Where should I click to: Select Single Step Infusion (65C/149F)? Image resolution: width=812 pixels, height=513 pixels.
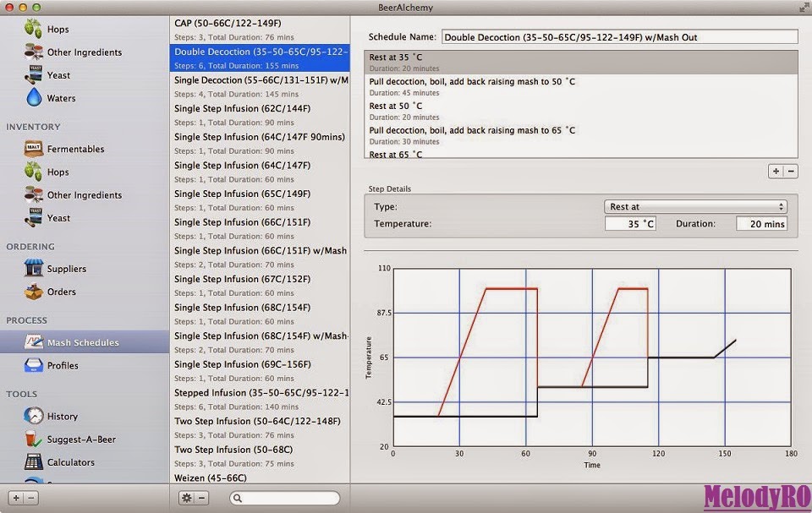[x=260, y=200]
